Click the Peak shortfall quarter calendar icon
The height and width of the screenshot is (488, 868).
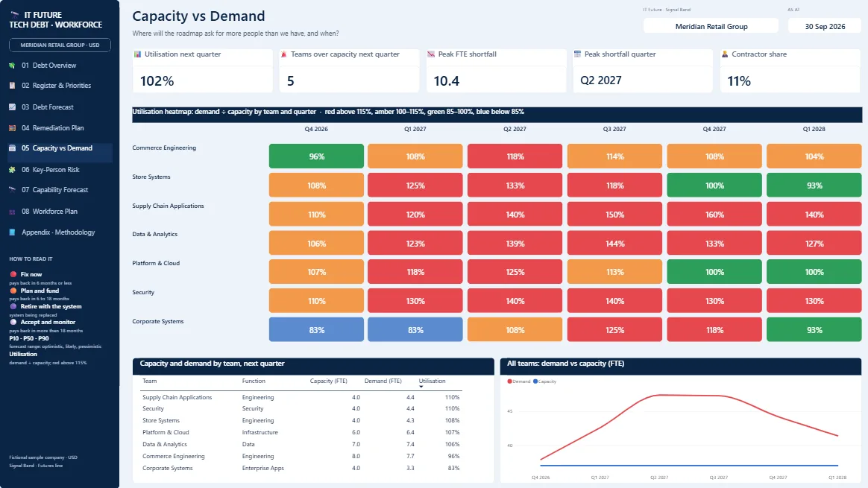(x=577, y=54)
